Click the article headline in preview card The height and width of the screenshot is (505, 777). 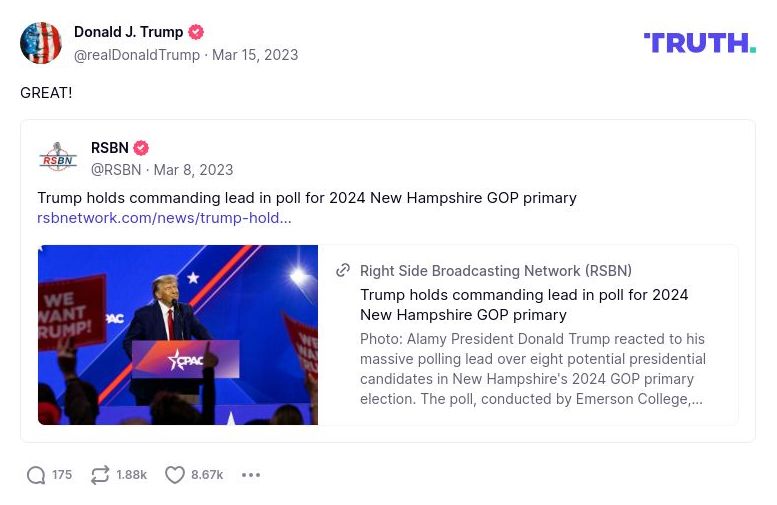(524, 305)
